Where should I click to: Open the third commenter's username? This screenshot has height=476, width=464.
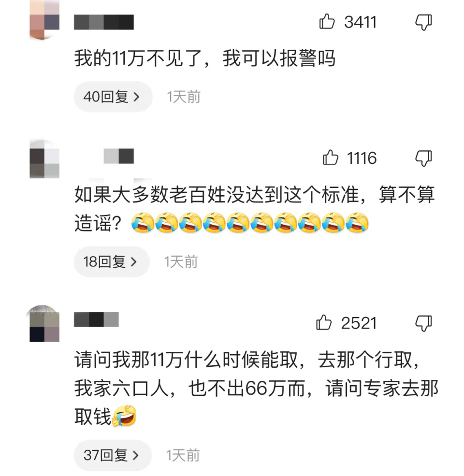pos(96,319)
